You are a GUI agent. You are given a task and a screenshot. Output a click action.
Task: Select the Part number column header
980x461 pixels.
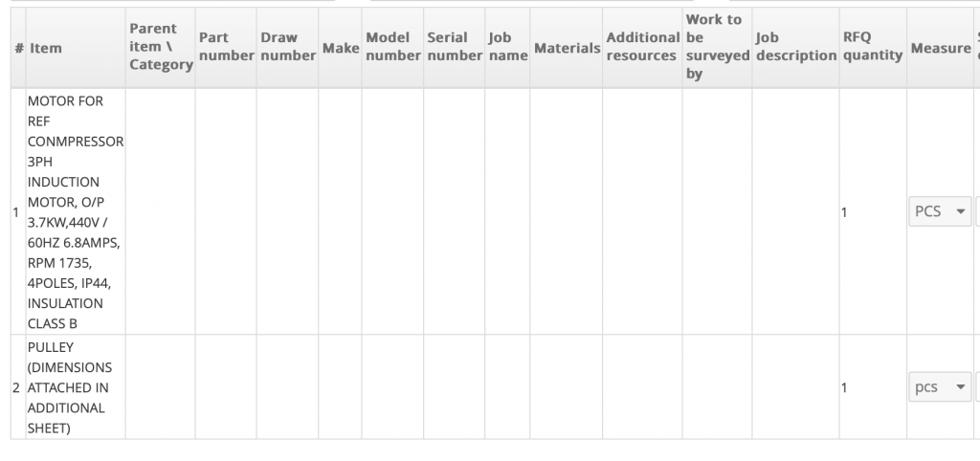coord(225,47)
